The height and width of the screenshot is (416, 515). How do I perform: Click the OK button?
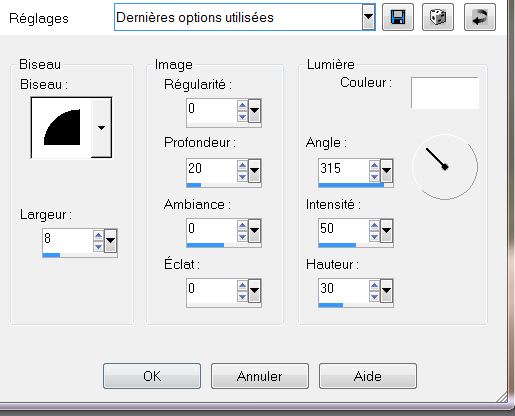coord(152,376)
